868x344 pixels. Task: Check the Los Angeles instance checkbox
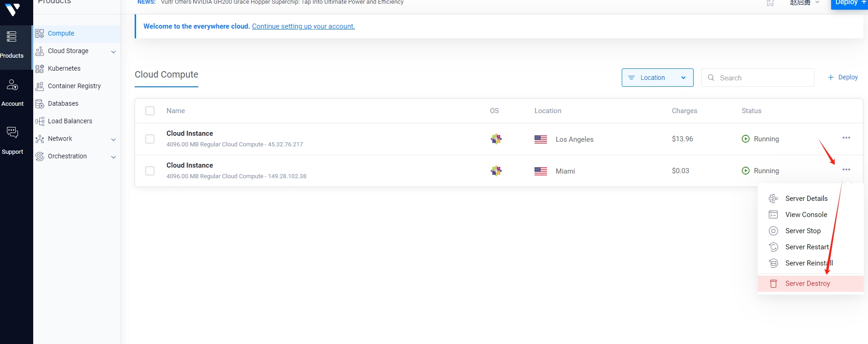(150, 139)
